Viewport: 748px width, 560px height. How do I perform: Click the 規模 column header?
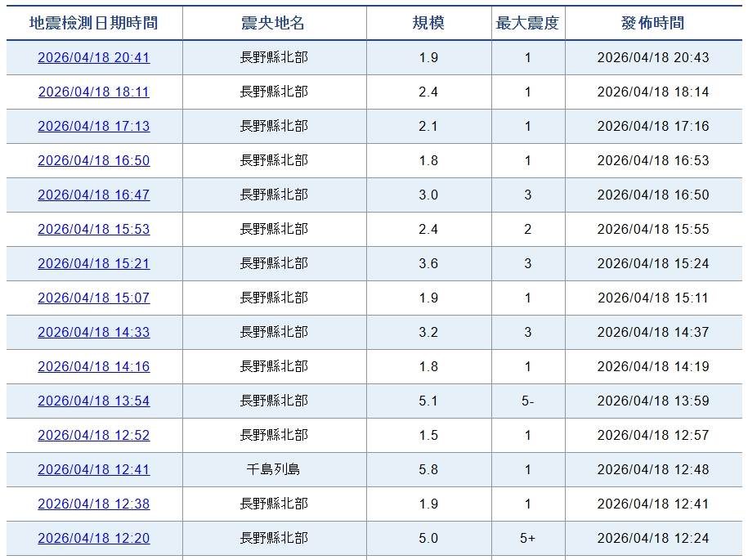[x=428, y=23]
